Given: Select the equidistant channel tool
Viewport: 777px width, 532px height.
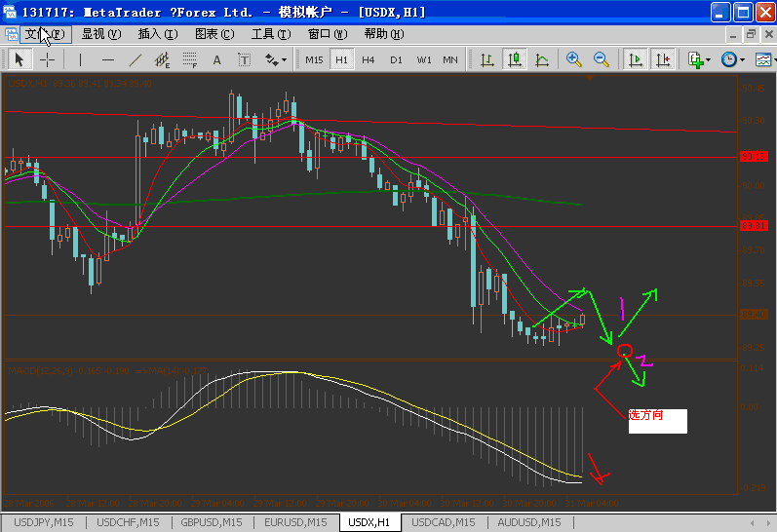Looking at the screenshot, I should click(162, 60).
